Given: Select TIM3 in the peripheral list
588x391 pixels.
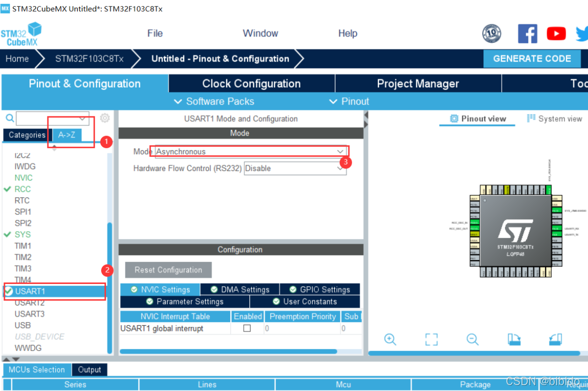Looking at the screenshot, I should coord(23,268).
